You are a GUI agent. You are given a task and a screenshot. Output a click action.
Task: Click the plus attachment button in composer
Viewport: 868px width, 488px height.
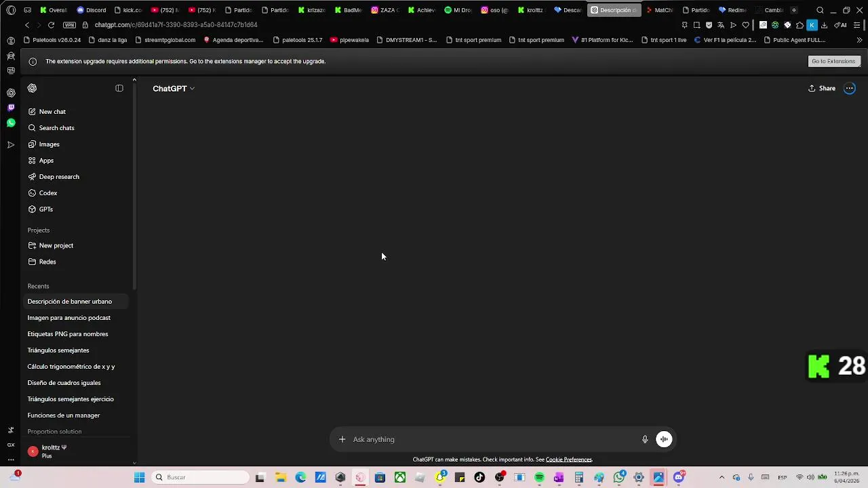click(x=342, y=439)
